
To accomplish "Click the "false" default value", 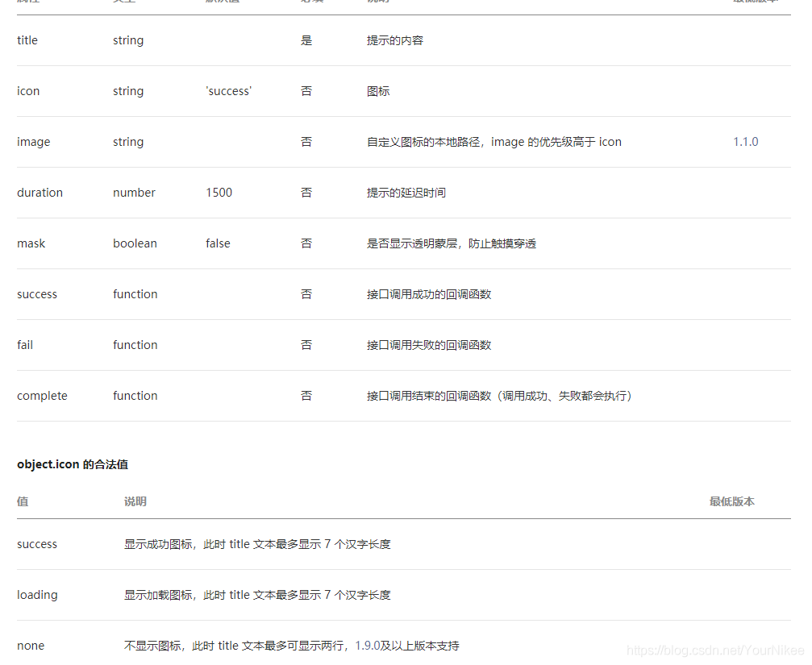I will click(x=218, y=243).
